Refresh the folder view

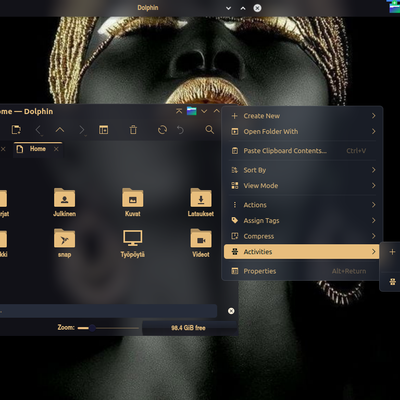click(162, 130)
